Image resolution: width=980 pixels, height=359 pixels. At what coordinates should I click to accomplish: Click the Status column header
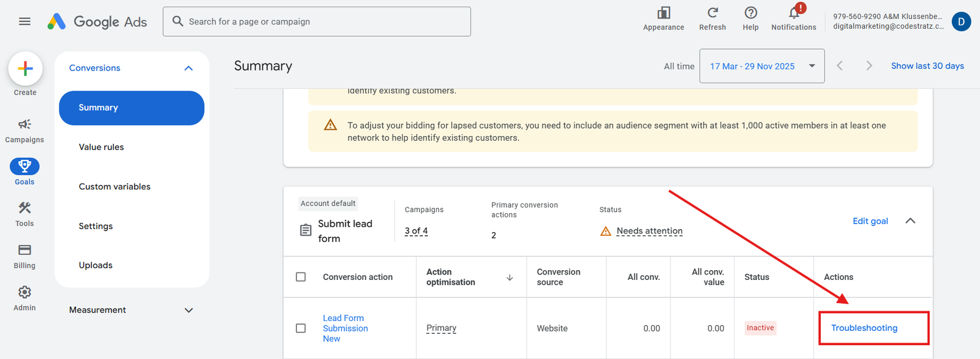pyautogui.click(x=756, y=277)
